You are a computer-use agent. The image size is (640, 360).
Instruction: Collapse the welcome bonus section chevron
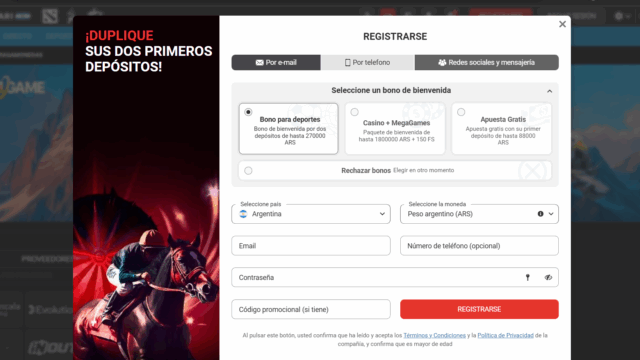[x=549, y=91]
